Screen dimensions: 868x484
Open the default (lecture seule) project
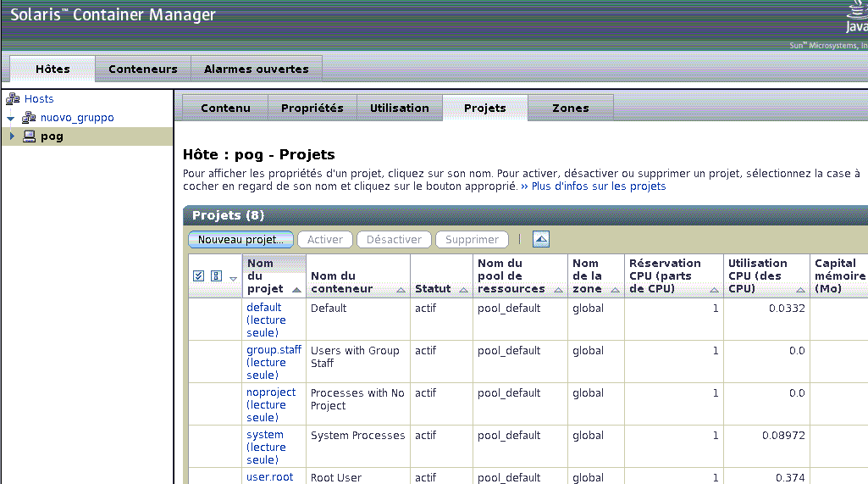(x=266, y=320)
